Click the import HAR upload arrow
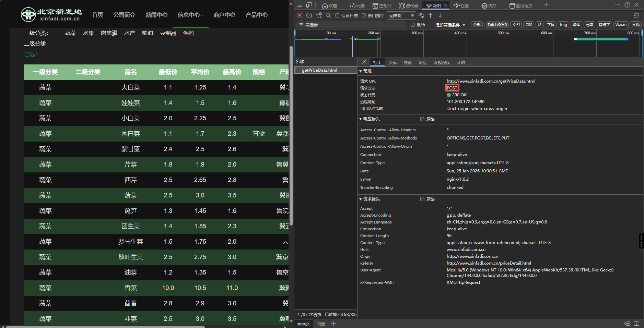 point(430,15)
